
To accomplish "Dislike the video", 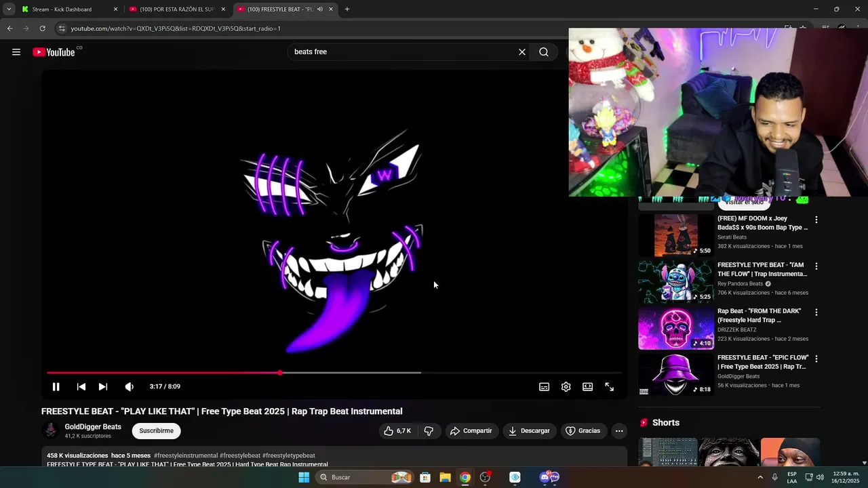I will pos(429,431).
